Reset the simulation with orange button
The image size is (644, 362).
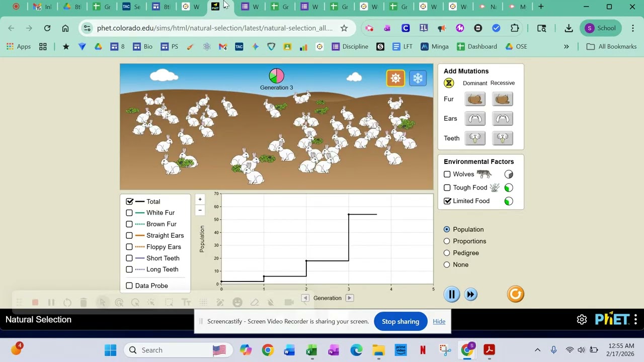pos(516,294)
